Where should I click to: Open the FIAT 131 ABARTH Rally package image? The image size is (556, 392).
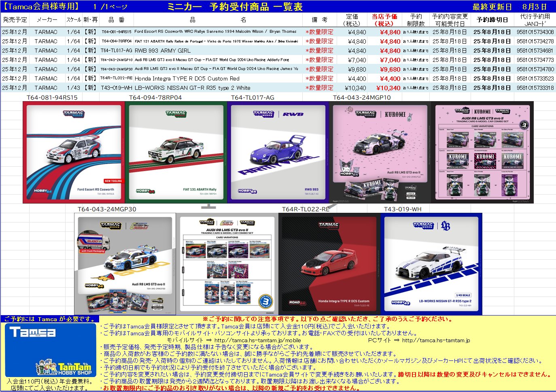tap(176, 152)
